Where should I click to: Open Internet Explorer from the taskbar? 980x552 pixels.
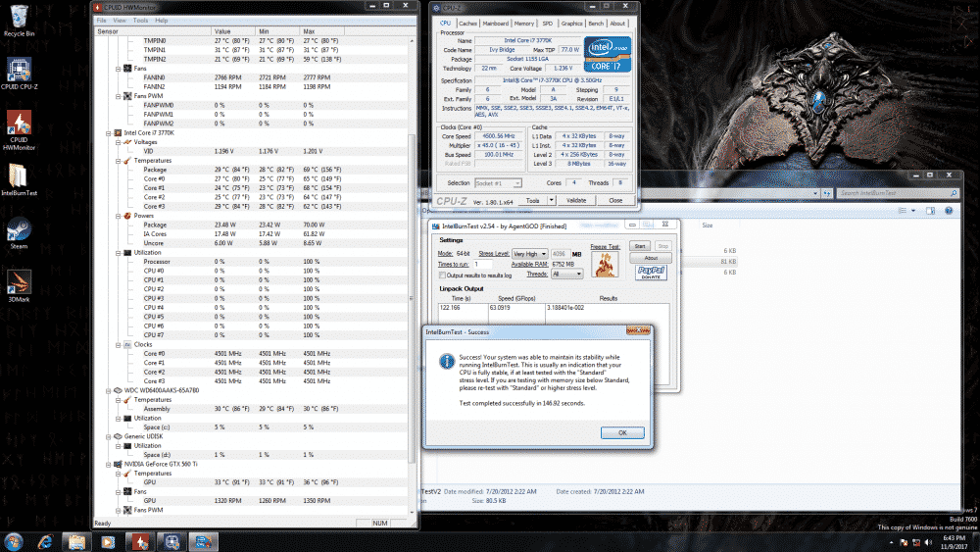click(x=45, y=541)
